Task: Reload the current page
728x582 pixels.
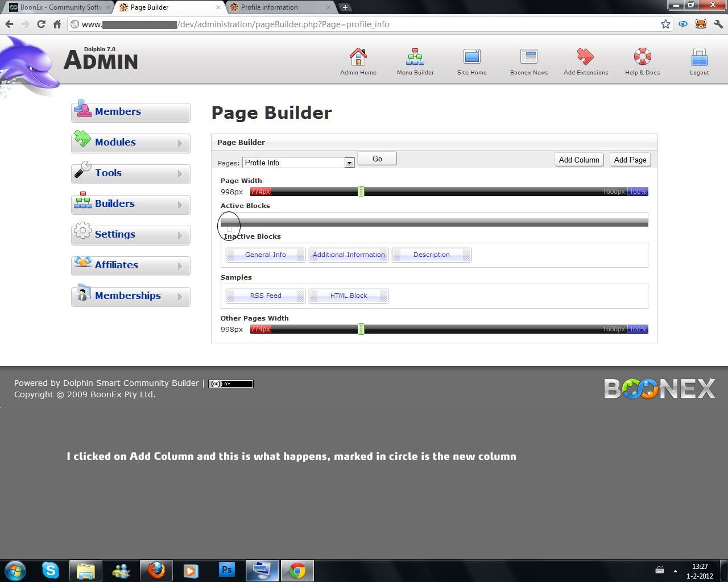Action: (x=41, y=24)
